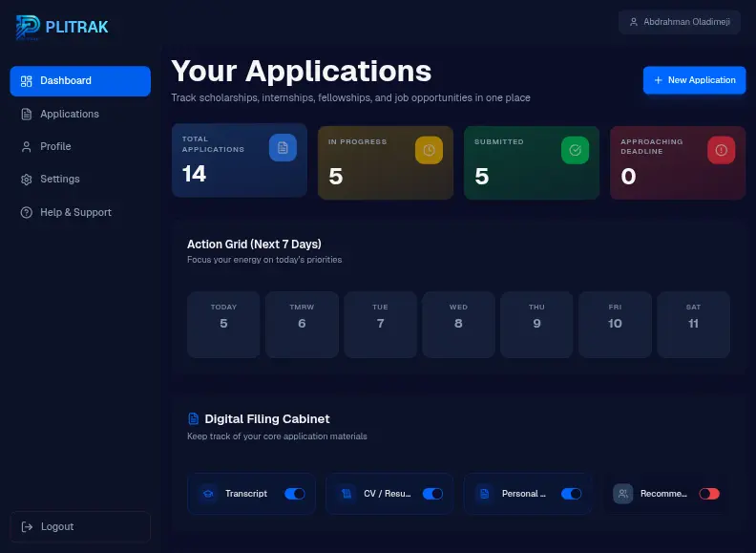Click the Logout button

80,527
